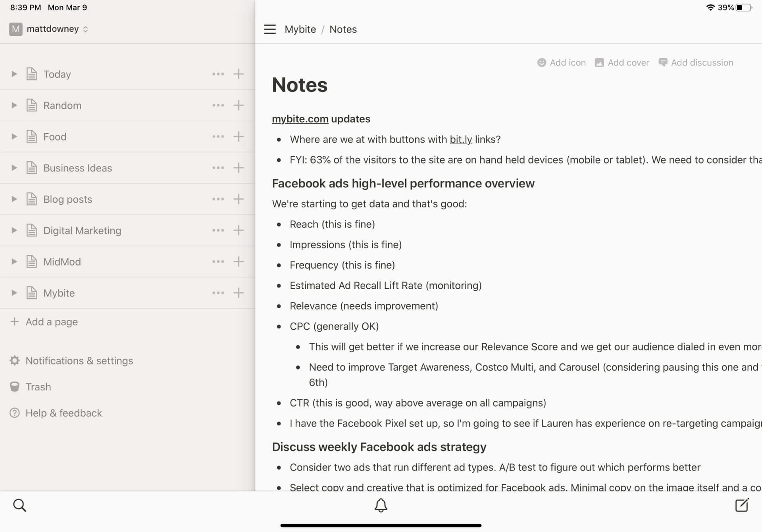This screenshot has height=532, width=762.
Task: Open the search from the bottom toolbar
Action: (x=19, y=505)
